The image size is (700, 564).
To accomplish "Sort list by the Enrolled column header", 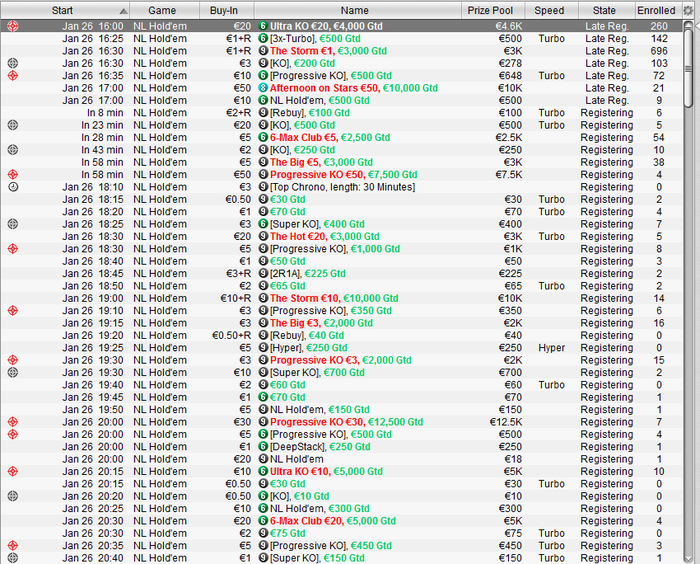I will (x=658, y=10).
